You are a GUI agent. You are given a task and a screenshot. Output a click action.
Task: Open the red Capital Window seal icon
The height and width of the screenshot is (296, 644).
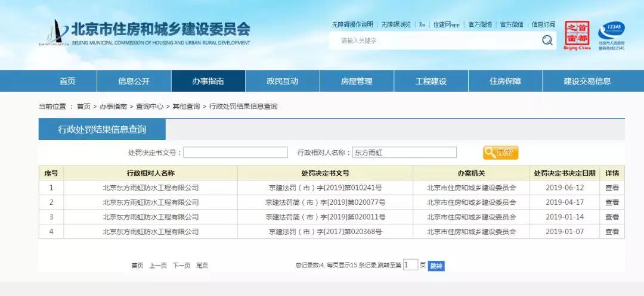click(x=577, y=35)
